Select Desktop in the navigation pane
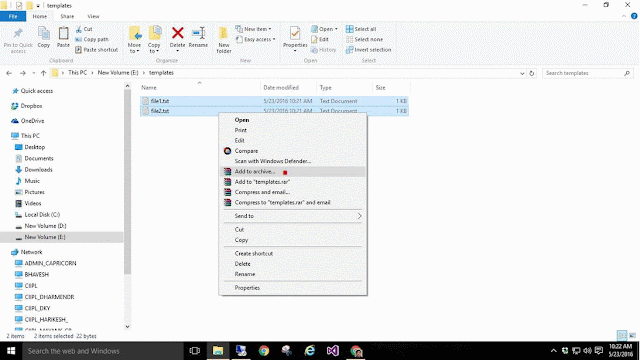 [34, 147]
